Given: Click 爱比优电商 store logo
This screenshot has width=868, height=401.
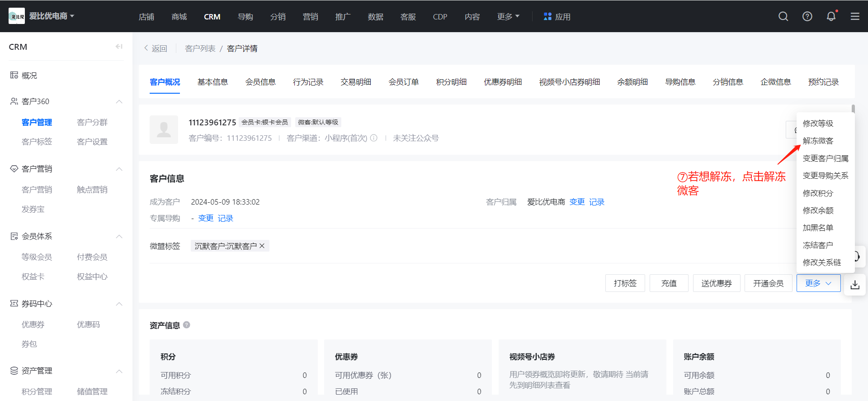Looking at the screenshot, I should pyautogui.click(x=17, y=16).
